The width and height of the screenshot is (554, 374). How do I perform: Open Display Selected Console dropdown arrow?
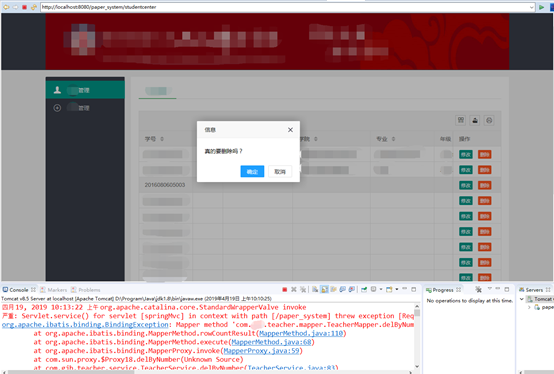tap(381, 289)
